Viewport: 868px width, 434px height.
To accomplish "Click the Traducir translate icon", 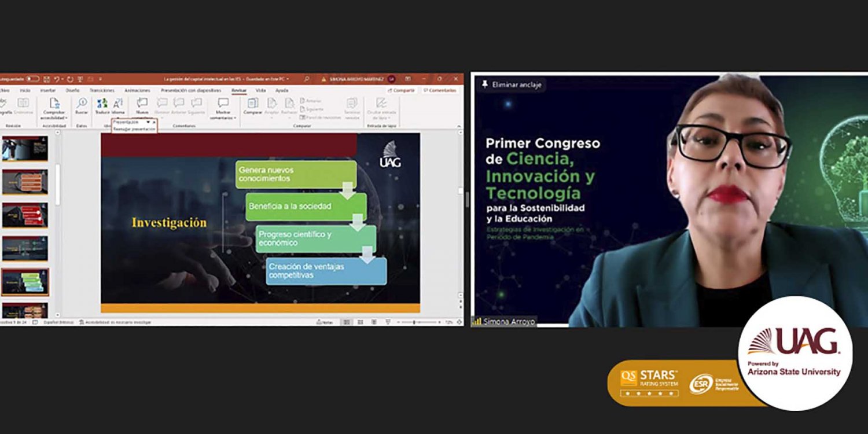I will [x=102, y=105].
